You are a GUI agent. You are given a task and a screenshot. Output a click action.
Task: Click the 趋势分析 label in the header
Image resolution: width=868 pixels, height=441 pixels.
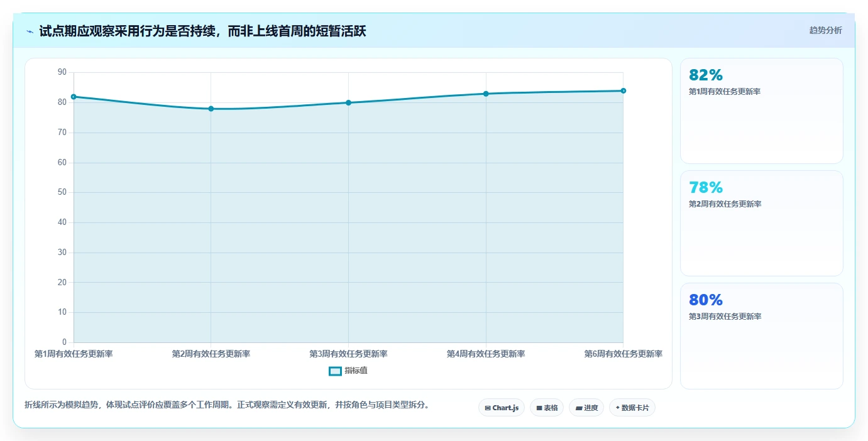click(x=825, y=30)
